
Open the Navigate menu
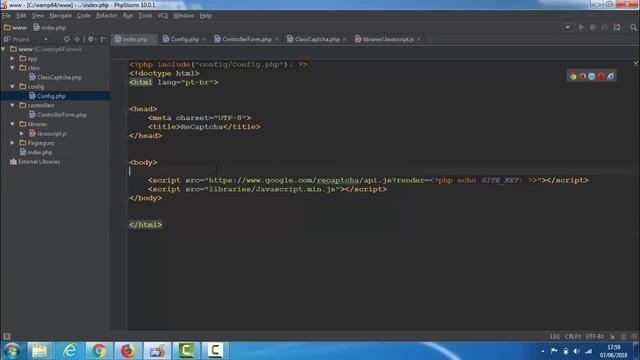pos(60,16)
